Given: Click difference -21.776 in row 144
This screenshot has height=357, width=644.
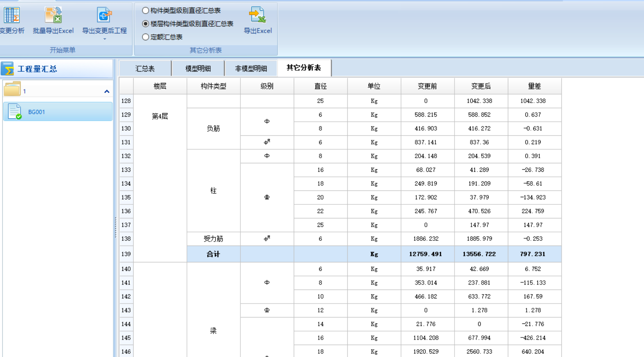Looking at the screenshot, I should click(533, 324).
